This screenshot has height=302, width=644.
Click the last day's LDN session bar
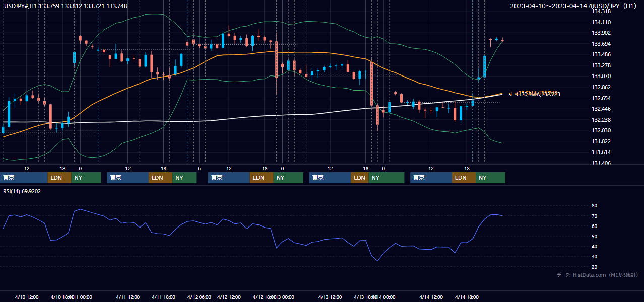[464, 178]
